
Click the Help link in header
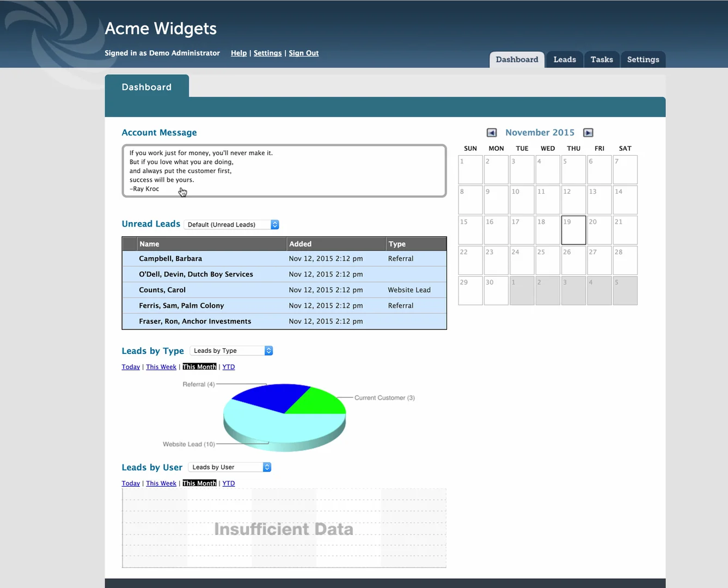coord(238,53)
